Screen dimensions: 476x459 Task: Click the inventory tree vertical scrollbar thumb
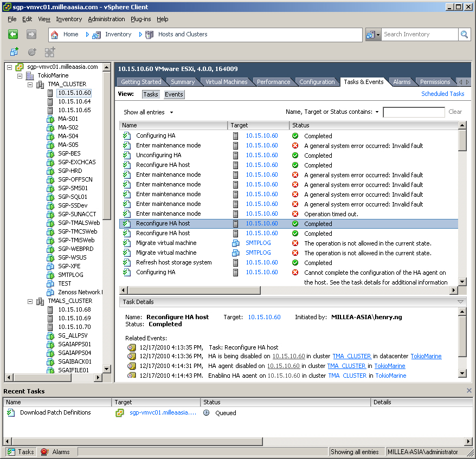pos(107,146)
